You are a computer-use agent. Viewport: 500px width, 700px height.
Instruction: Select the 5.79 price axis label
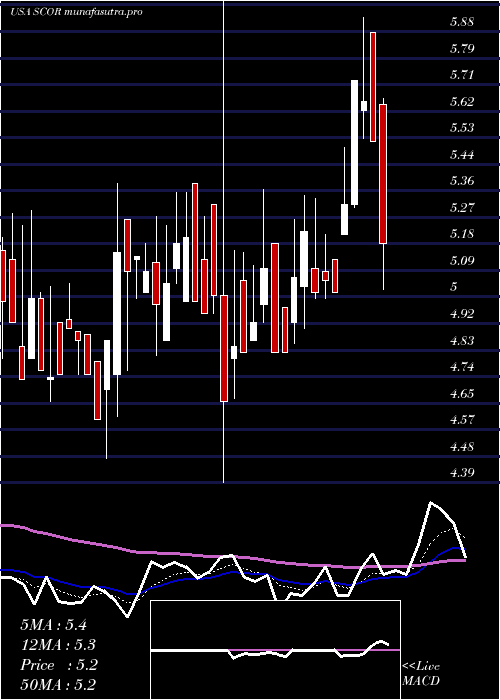point(462,48)
